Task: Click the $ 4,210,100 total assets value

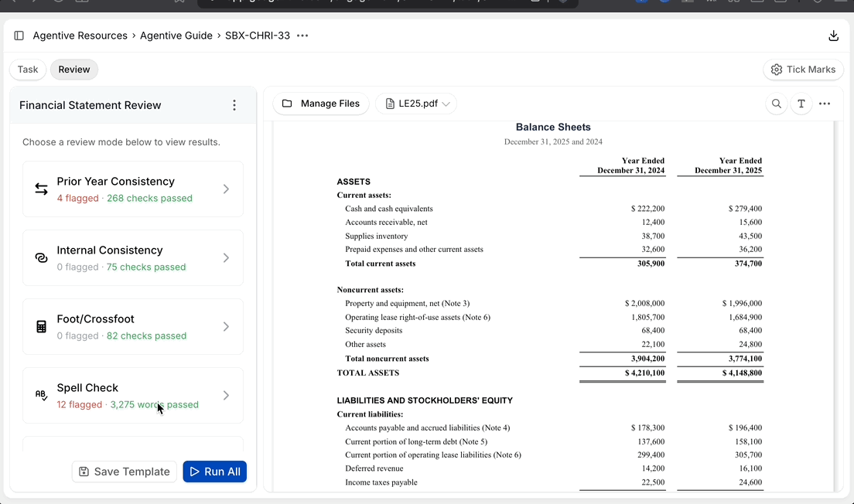Action: [x=645, y=373]
